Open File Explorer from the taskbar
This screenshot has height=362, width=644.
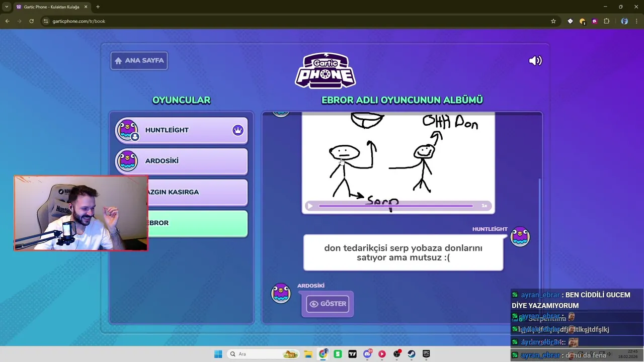308,354
